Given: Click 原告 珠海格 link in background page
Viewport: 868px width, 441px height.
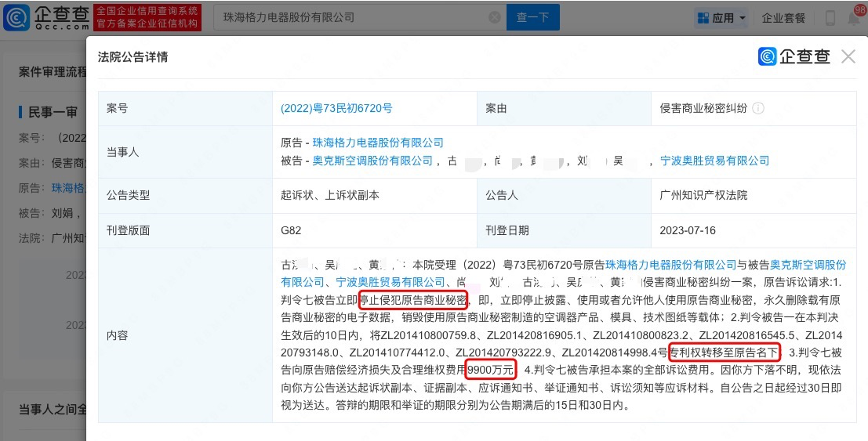Looking at the screenshot, I should (x=68, y=188).
